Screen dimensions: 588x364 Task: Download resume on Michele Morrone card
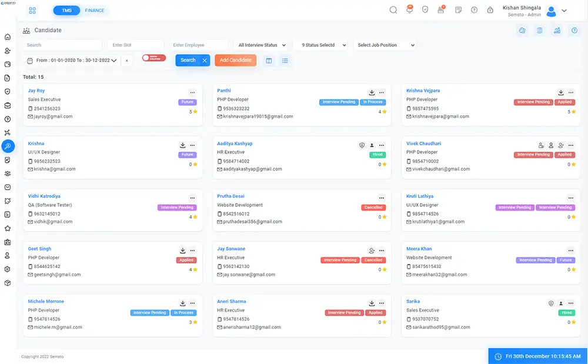[183, 303]
